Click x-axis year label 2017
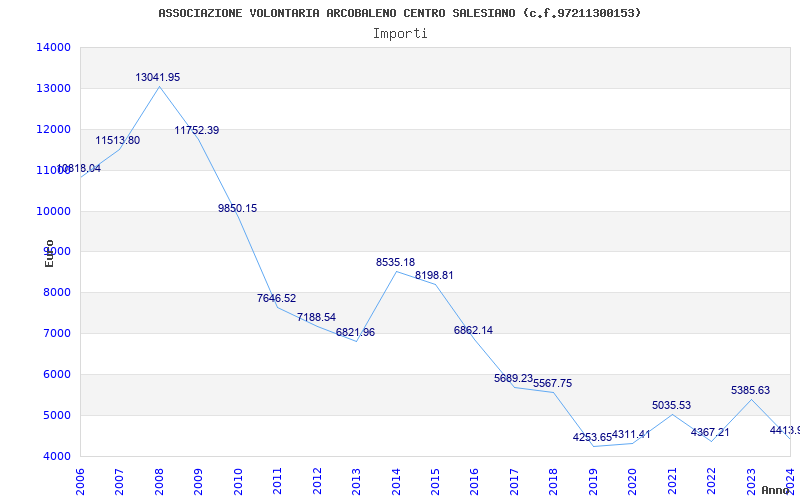 [514, 480]
